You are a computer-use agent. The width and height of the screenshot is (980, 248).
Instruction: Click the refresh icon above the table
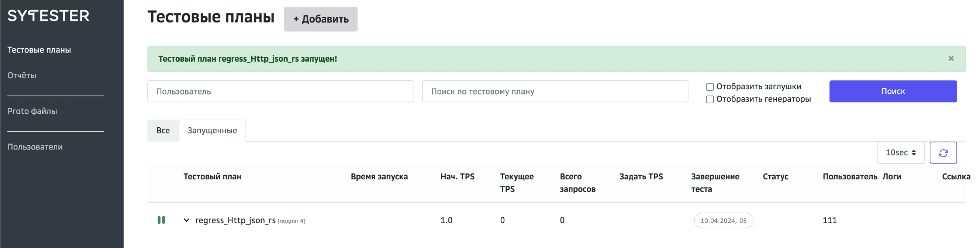pyautogui.click(x=943, y=152)
